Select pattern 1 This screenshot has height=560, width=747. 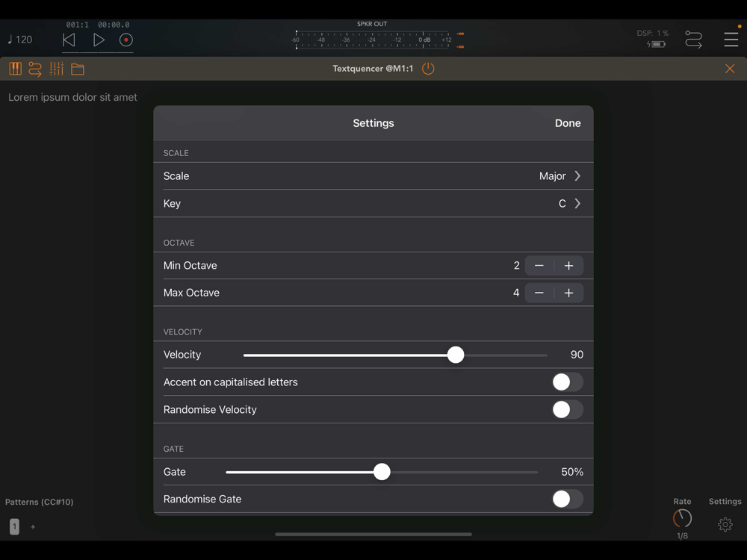click(x=14, y=526)
